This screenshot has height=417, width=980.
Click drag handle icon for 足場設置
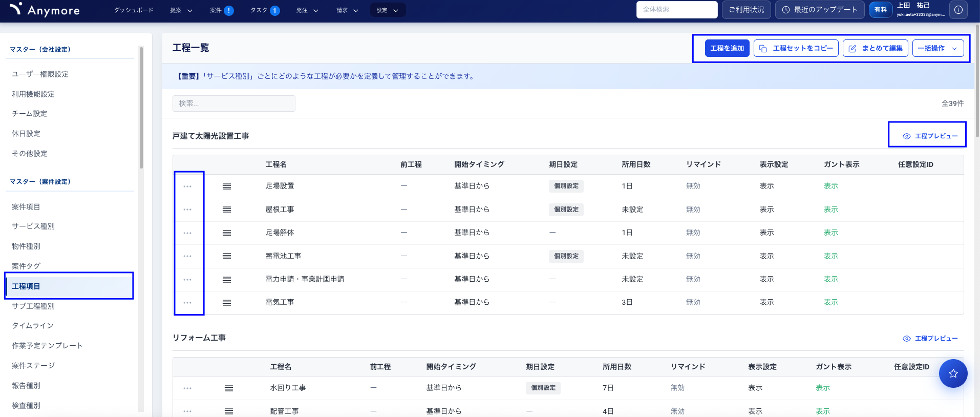pyautogui.click(x=227, y=186)
